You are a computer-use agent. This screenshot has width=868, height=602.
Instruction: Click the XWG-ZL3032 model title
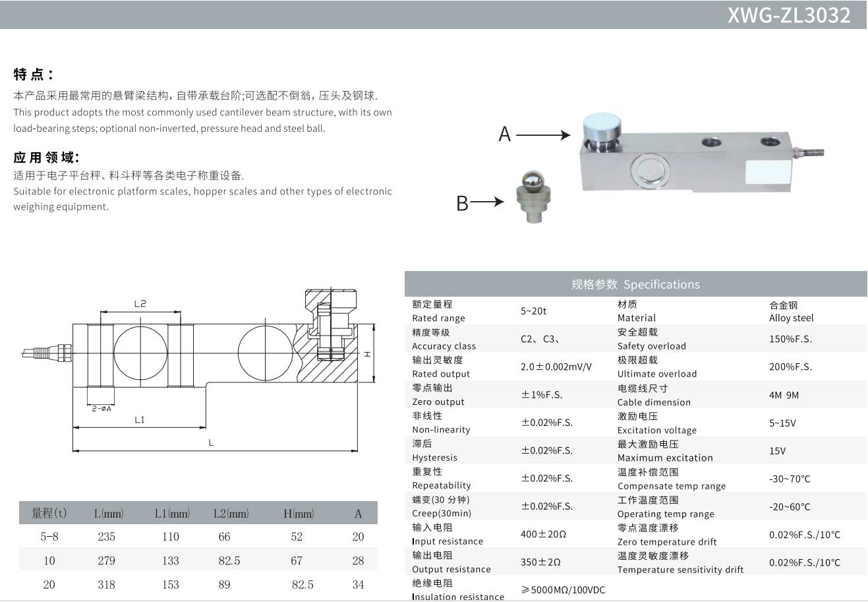click(788, 15)
